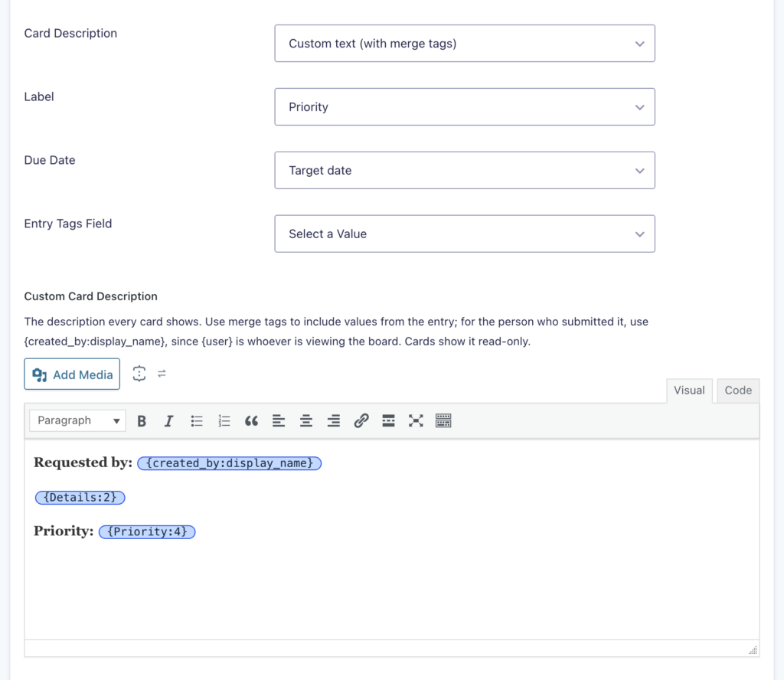The width and height of the screenshot is (784, 680).
Task: Open the Card Description dropdown
Action: point(465,44)
